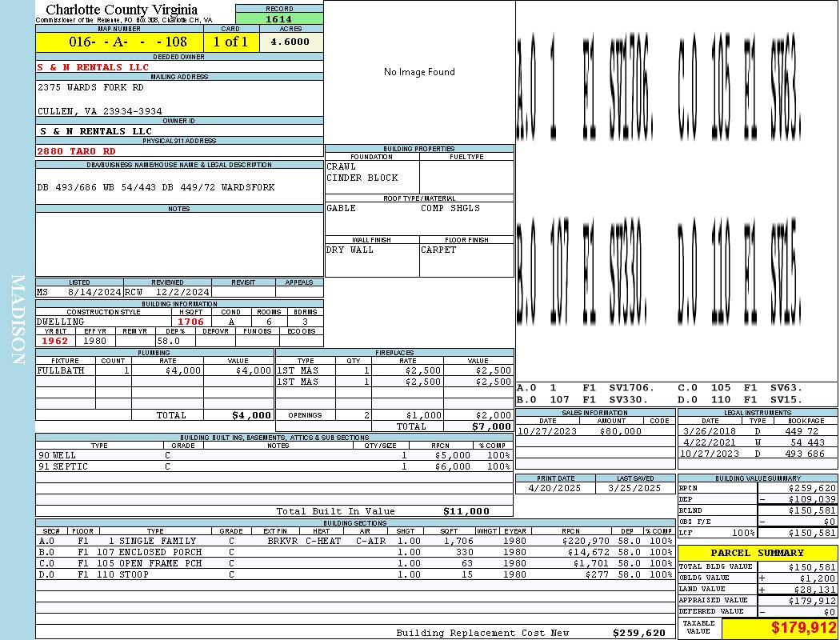The width and height of the screenshot is (840, 640).
Task: Click FULLBATH fixture row
Action: click(x=155, y=370)
